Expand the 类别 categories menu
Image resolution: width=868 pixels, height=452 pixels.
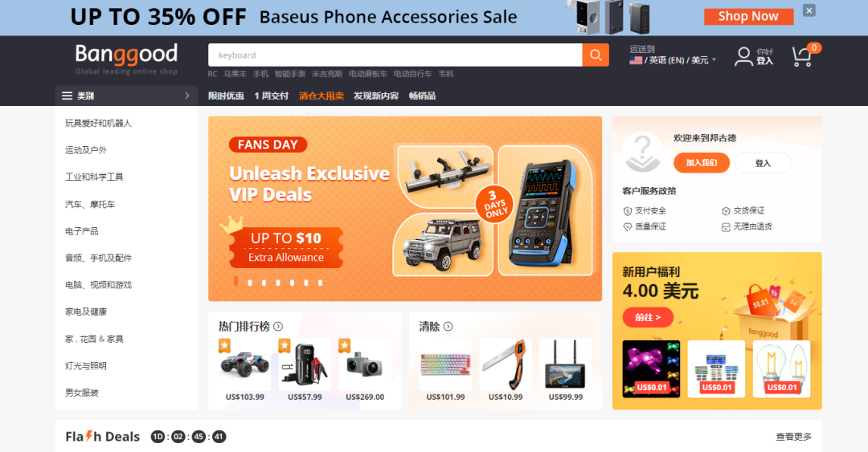[126, 96]
